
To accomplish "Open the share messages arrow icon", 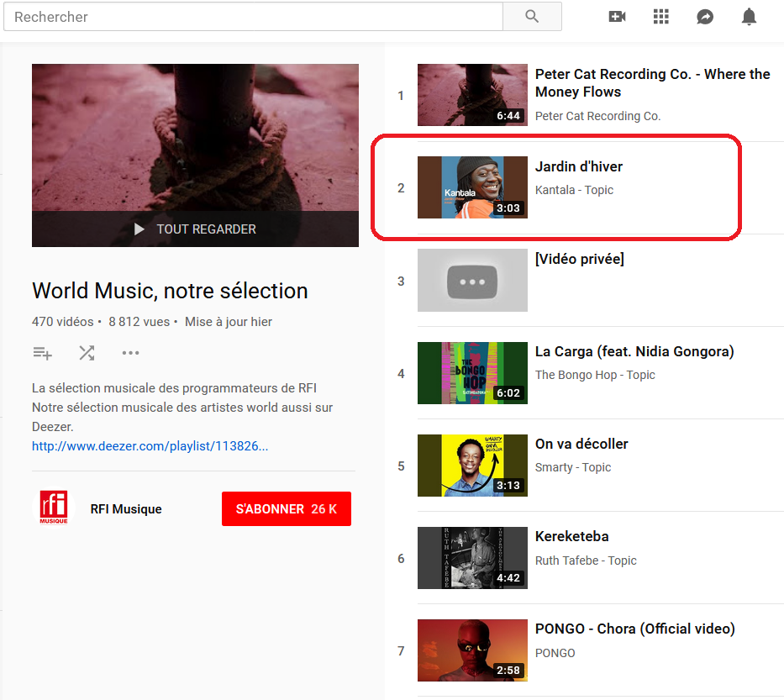I will coord(705,17).
